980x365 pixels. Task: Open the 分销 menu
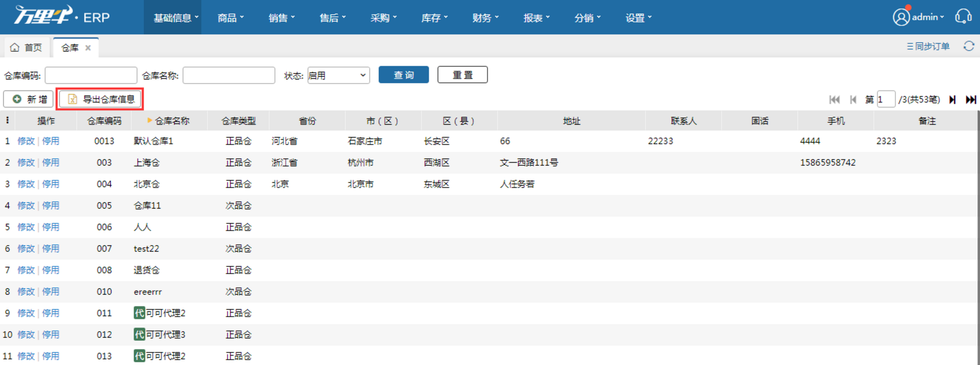[x=587, y=18]
